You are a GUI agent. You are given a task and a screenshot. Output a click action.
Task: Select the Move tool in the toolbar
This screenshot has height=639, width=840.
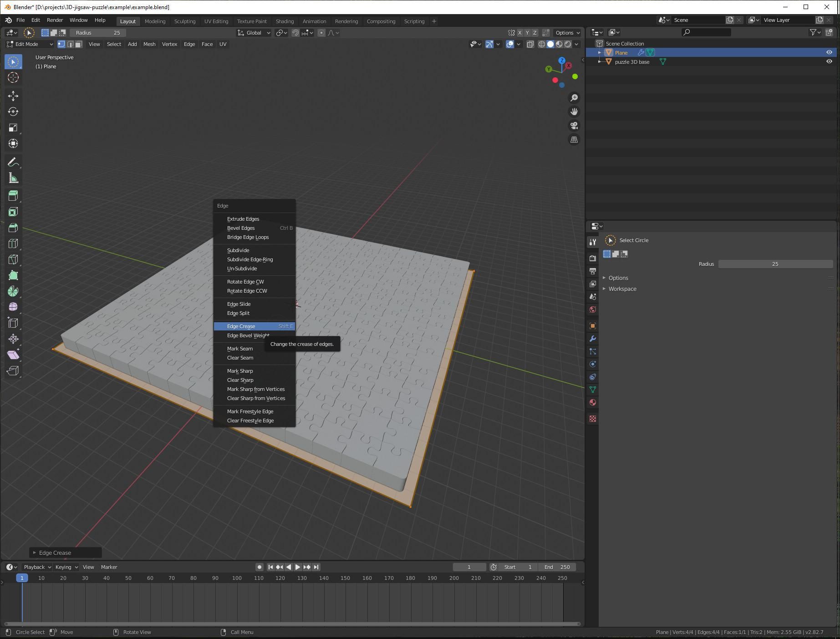[13, 96]
